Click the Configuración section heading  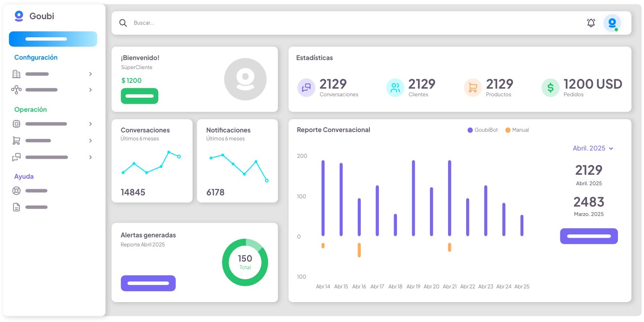point(36,57)
